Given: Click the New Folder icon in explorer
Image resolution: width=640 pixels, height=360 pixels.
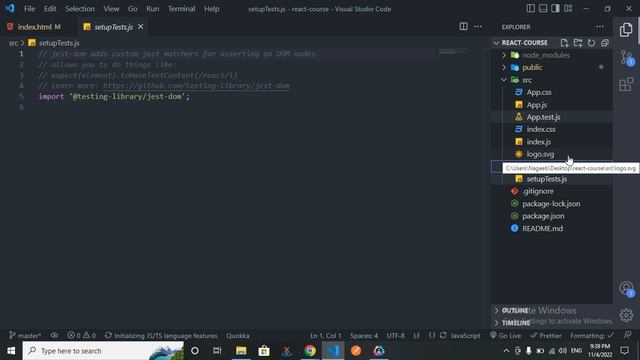Looking at the screenshot, I should click(578, 43).
